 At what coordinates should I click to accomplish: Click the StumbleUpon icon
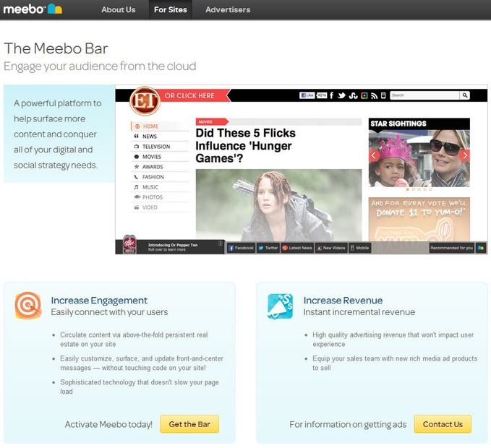tap(353, 95)
